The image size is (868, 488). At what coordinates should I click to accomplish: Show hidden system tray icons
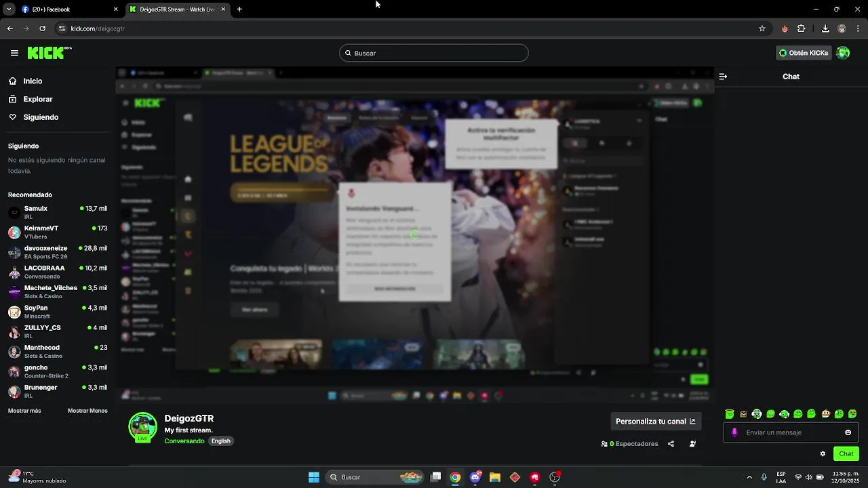[749, 477]
